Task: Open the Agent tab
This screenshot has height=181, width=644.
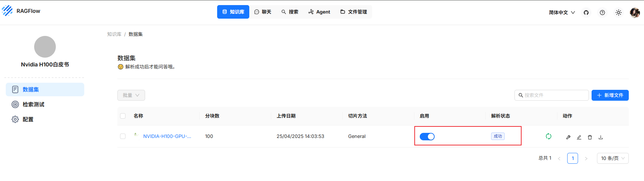Action: pyautogui.click(x=319, y=12)
